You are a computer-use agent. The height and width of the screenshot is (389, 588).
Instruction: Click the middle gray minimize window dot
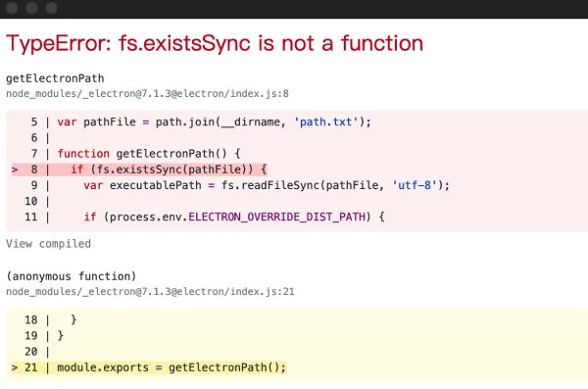tap(31, 8)
